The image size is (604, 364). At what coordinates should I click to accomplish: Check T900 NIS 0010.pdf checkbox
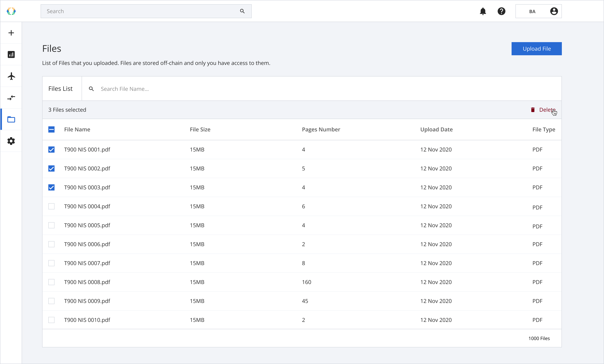(x=51, y=320)
